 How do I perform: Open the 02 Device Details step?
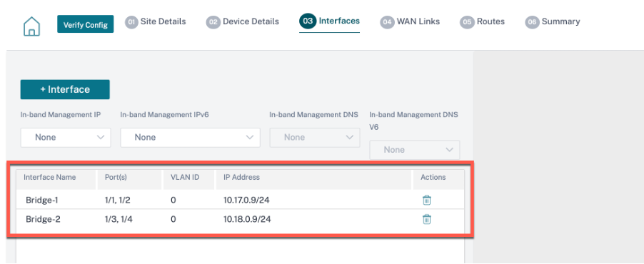pyautogui.click(x=243, y=21)
